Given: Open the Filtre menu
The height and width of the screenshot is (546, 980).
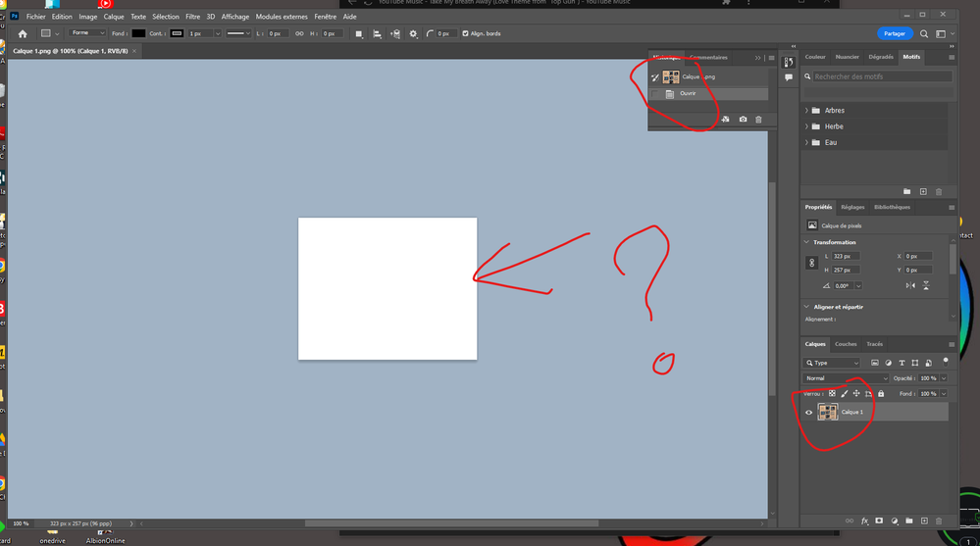Looking at the screenshot, I should click(x=192, y=17).
